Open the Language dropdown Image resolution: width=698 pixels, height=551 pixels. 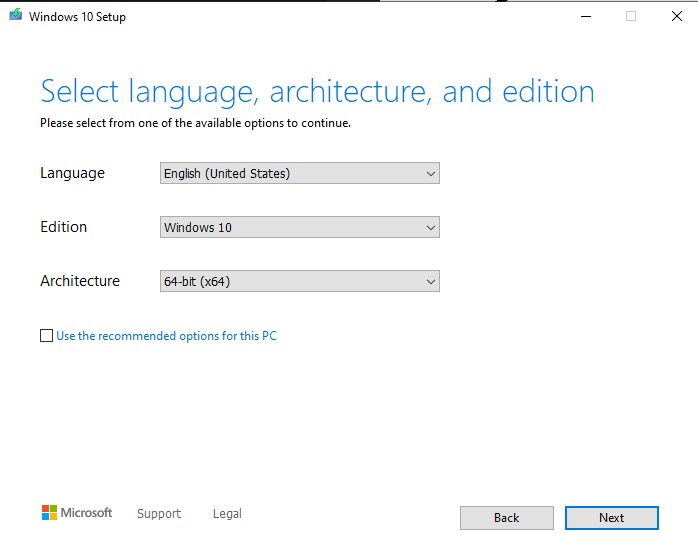[x=300, y=173]
